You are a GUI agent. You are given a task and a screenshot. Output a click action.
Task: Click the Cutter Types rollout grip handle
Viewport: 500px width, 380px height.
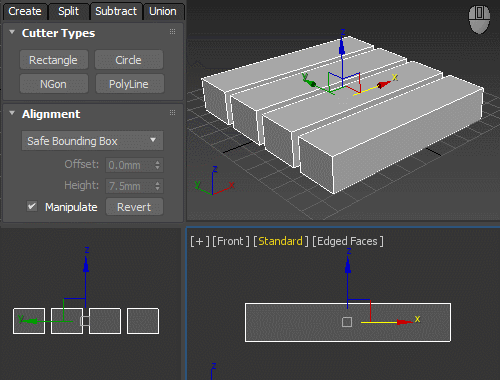point(172,32)
